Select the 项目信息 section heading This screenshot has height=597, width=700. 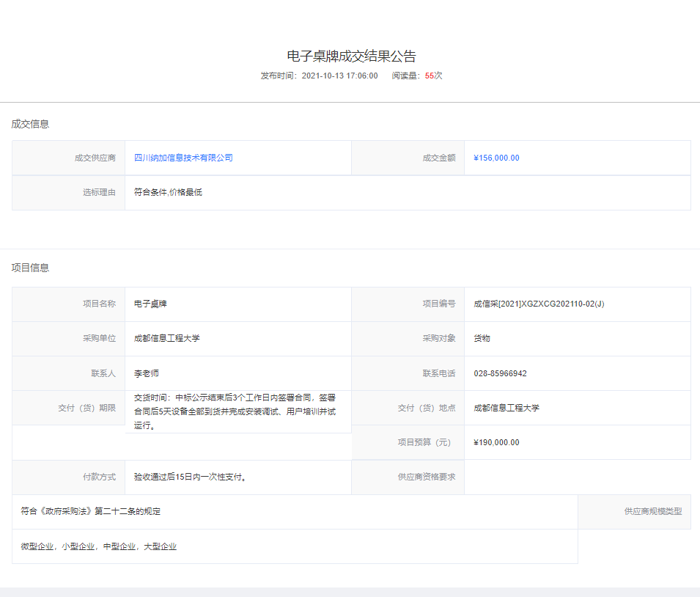pos(30,268)
